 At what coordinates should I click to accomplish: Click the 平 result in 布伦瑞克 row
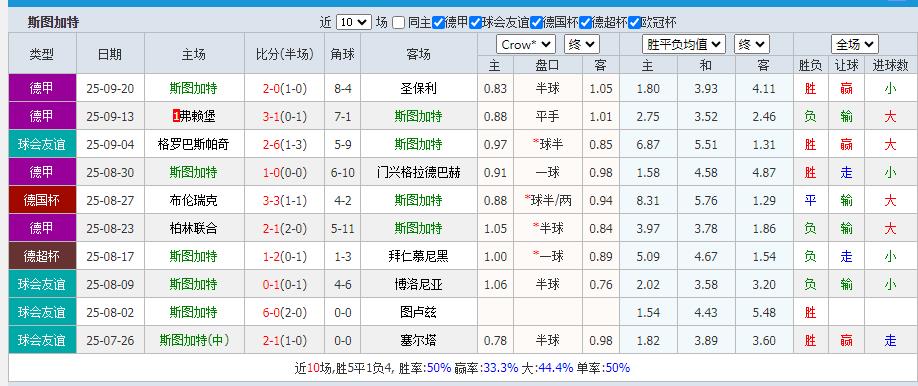810,200
